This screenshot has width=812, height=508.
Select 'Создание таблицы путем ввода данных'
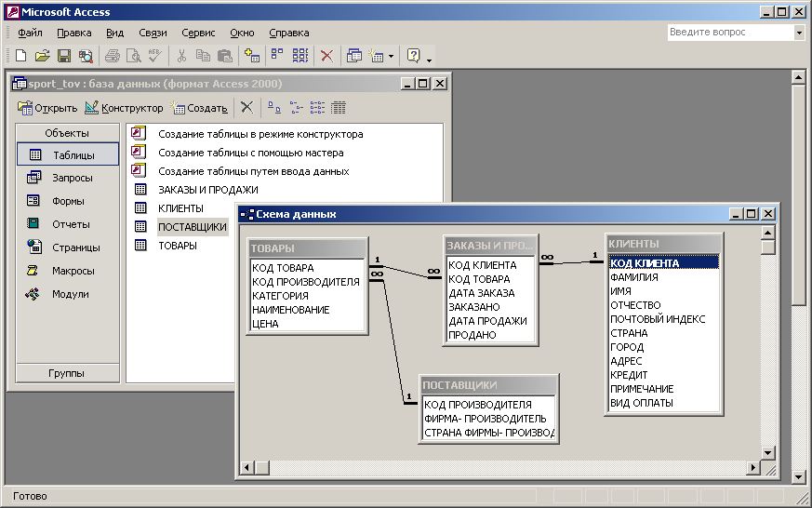[254, 171]
